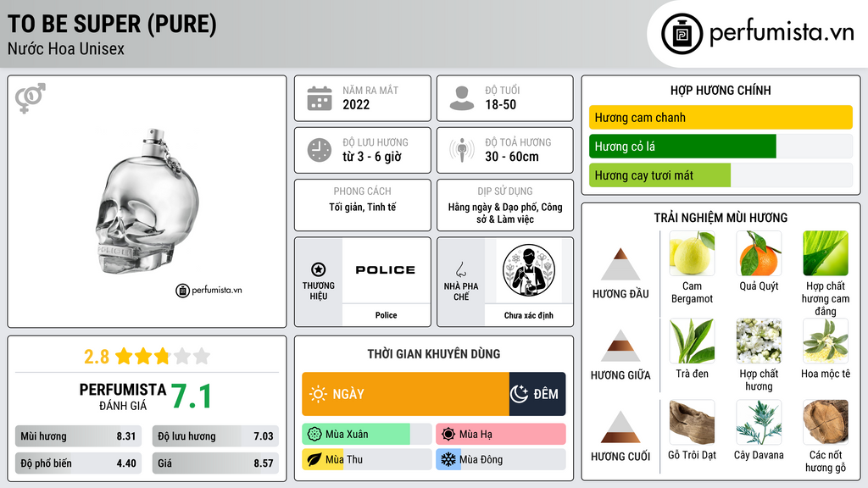Click the orange Ngày usage bar
The image size is (868, 488).
(405, 394)
